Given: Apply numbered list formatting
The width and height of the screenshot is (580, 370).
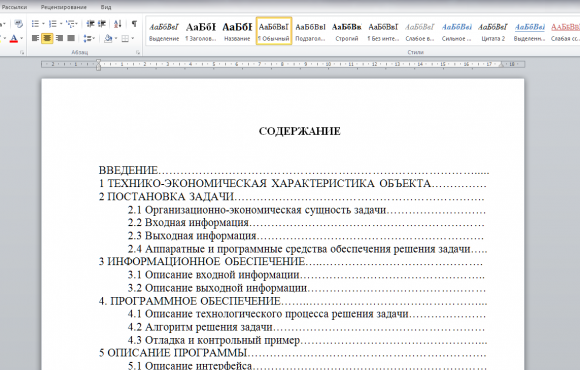Looking at the screenshot, I should pyautogui.click(x=53, y=24).
